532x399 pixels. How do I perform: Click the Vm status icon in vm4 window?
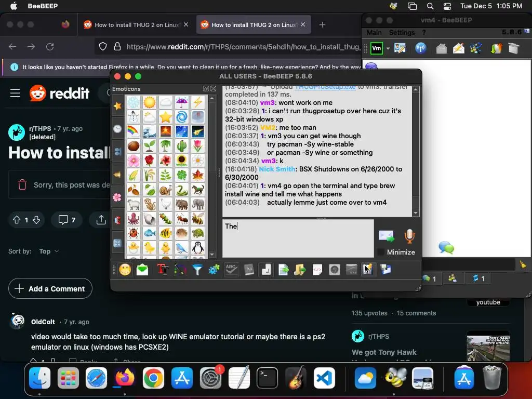[x=377, y=48]
